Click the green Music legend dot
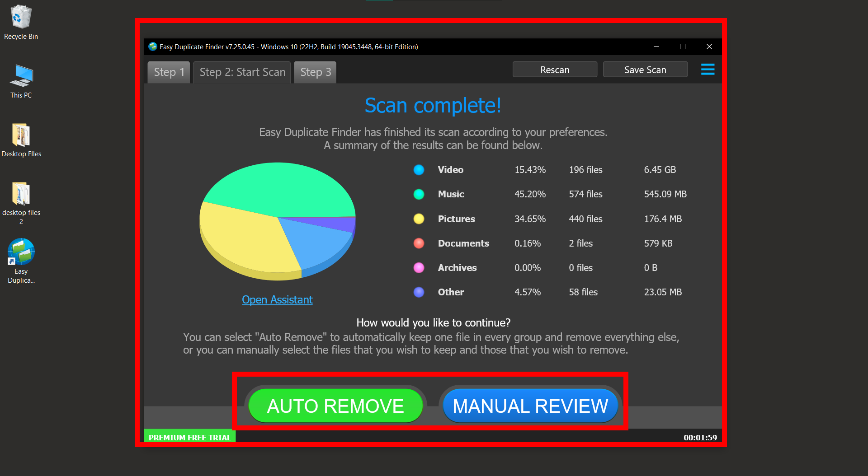The image size is (868, 476). click(x=419, y=194)
